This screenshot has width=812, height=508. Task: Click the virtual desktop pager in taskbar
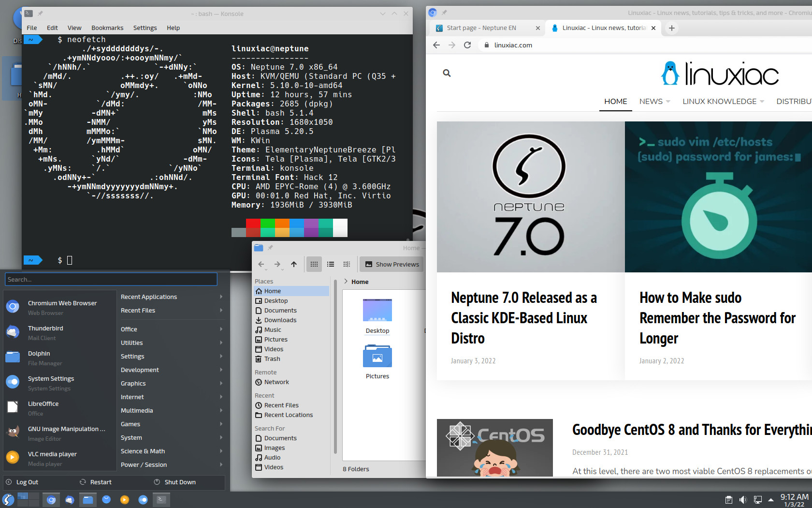pyautogui.click(x=28, y=500)
